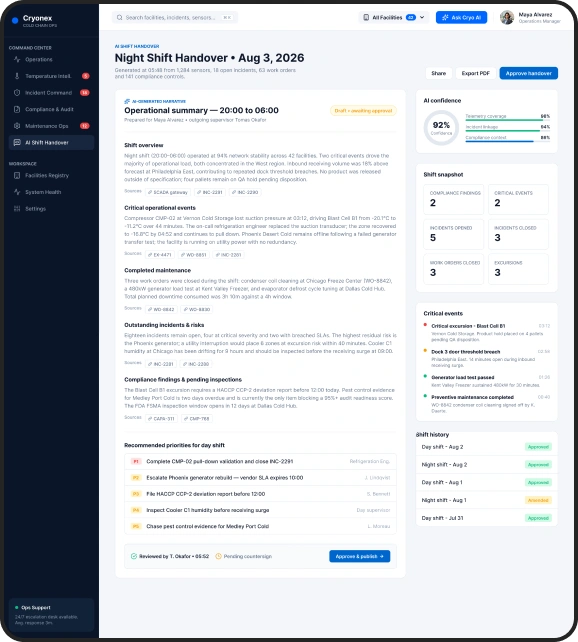Click the Telemetry coverage progress bar

(x=508, y=120)
